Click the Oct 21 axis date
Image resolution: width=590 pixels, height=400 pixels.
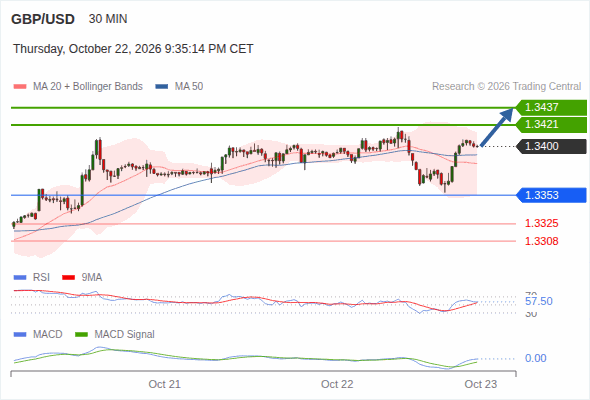pos(164,384)
